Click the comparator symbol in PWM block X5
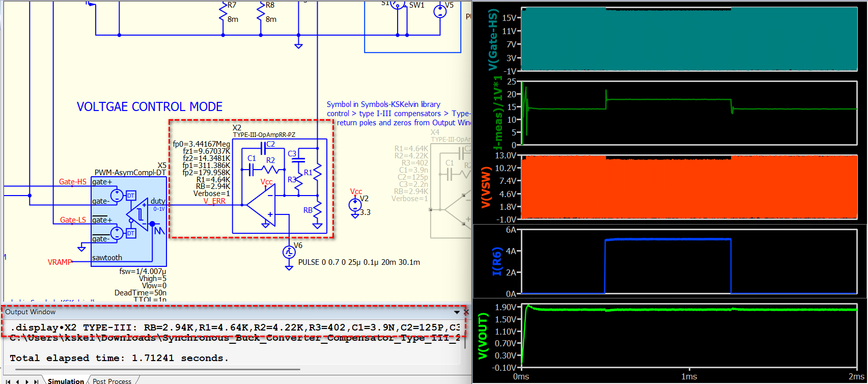The image size is (868, 384). (x=137, y=214)
